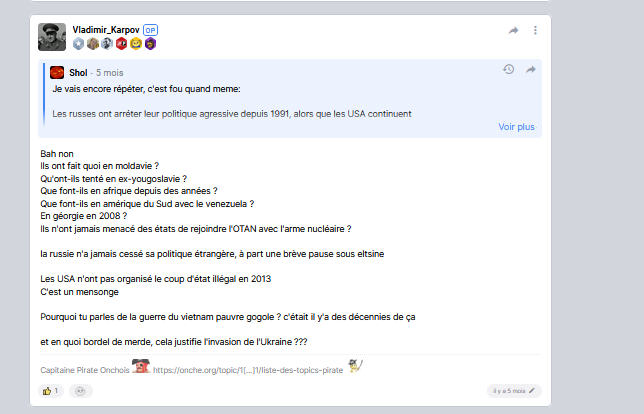Open Vladimir_Karpov's profile username link
Viewport: 644px width, 414px height.
click(106, 30)
